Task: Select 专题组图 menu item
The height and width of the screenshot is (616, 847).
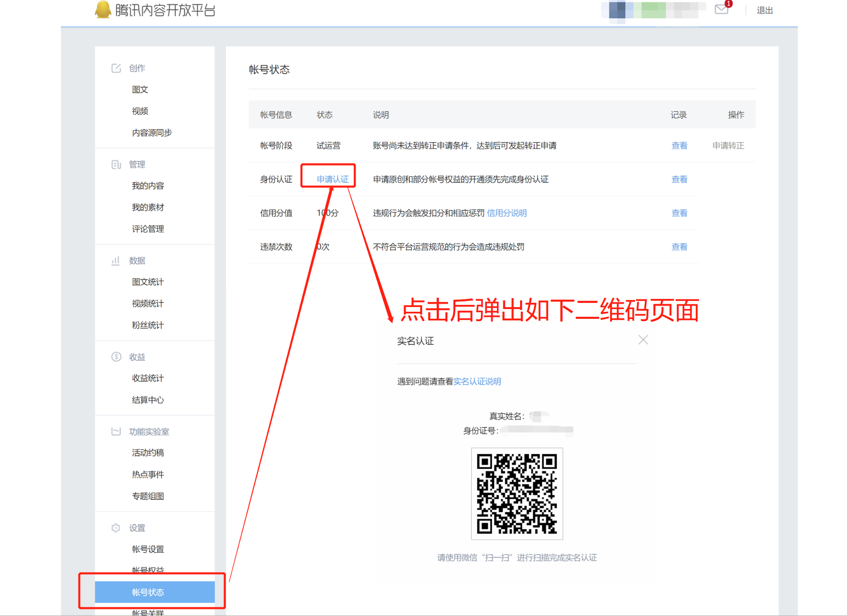Action: tap(148, 496)
